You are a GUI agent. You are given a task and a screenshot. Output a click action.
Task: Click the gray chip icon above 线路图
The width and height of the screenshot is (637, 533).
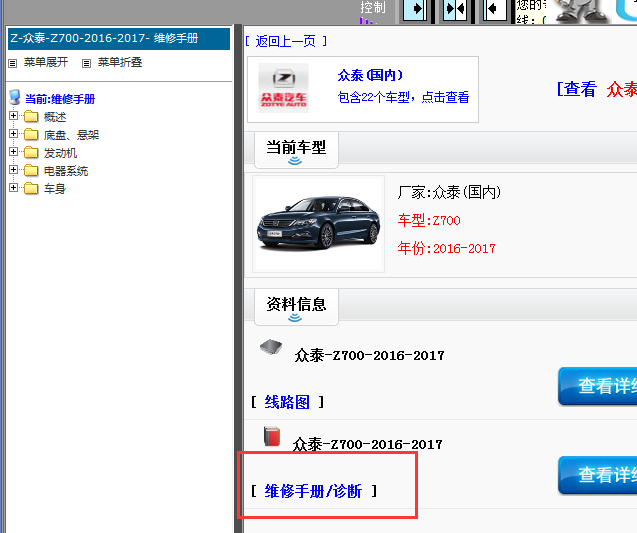click(x=271, y=347)
